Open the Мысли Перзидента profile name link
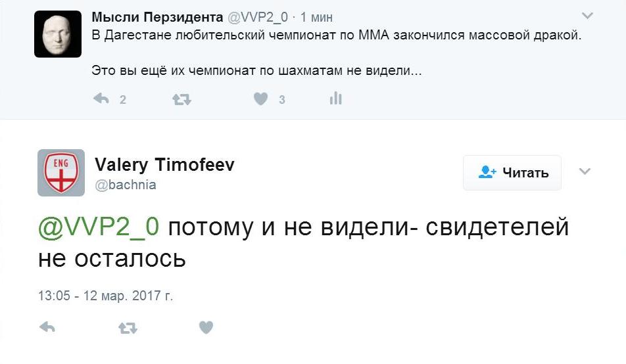626x364 pixels. point(157,18)
